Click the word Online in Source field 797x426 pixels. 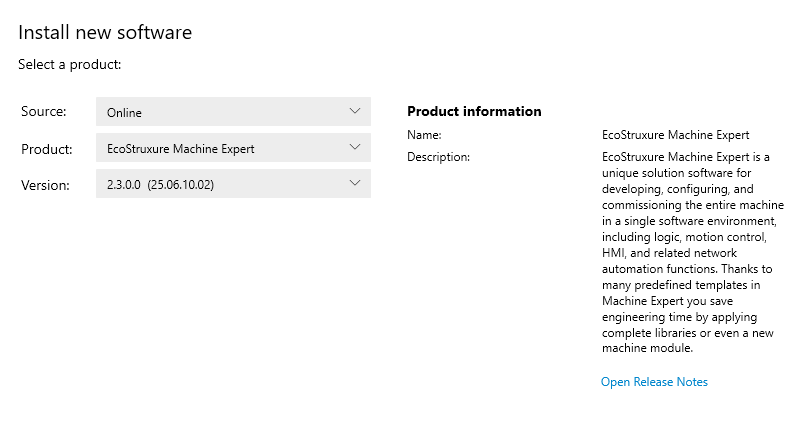point(124,113)
